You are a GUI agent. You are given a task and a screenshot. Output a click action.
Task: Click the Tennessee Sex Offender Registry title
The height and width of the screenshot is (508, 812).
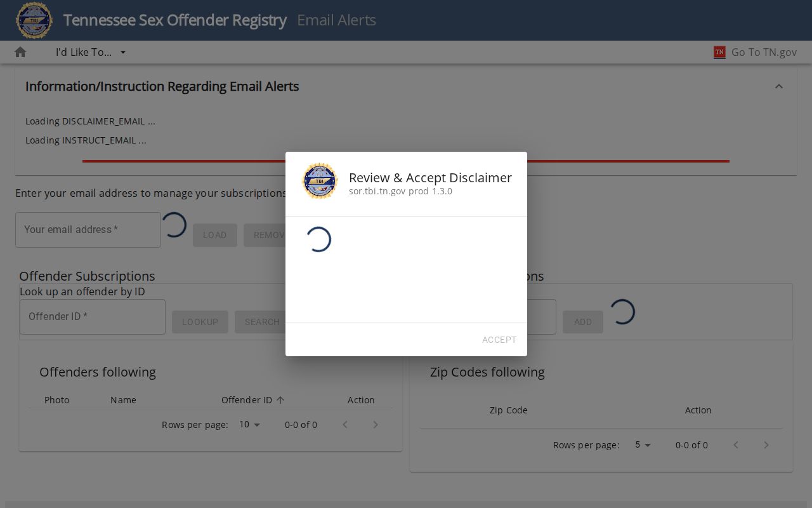(175, 20)
